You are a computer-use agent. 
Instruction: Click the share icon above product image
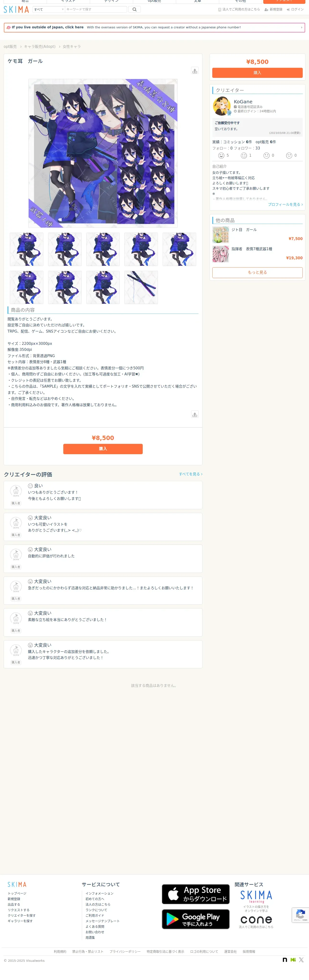(x=195, y=71)
